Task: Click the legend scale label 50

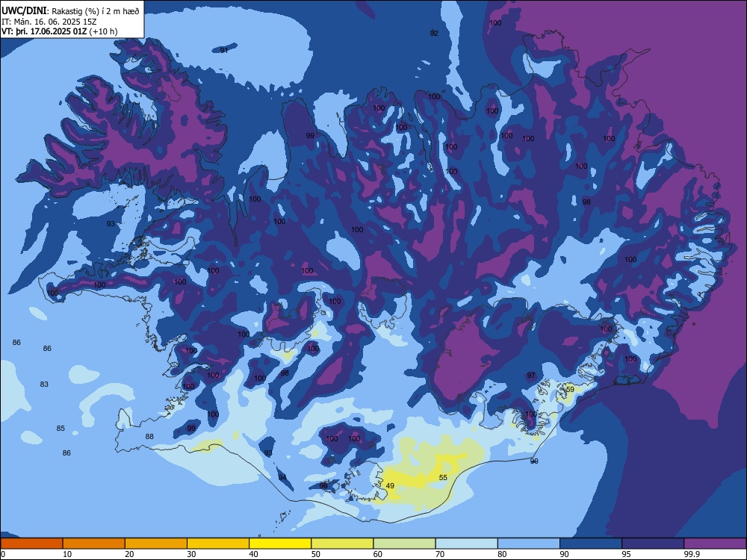Action: pyautogui.click(x=315, y=554)
